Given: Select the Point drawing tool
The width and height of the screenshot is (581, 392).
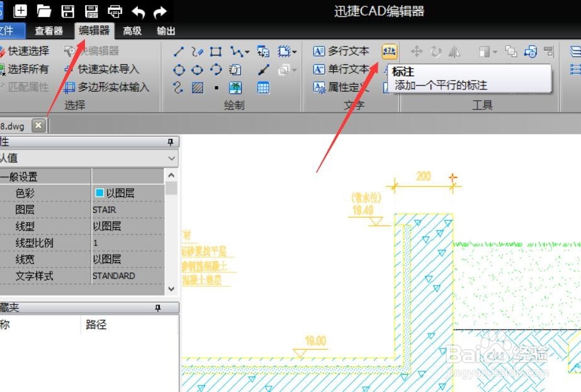Looking at the screenshot, I should click(217, 88).
